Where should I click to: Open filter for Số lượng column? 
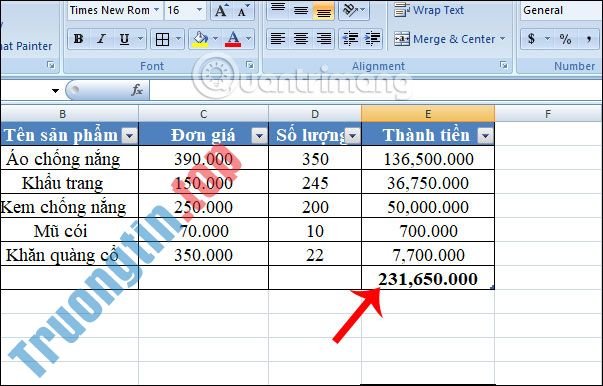pos(352,136)
